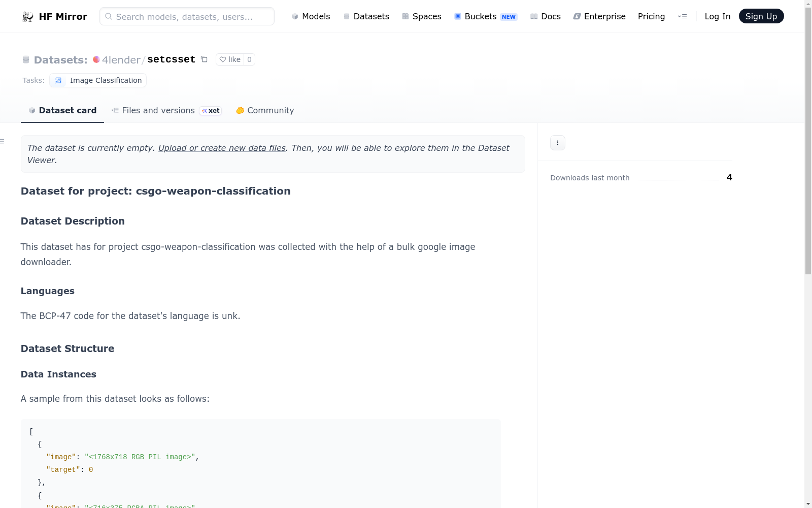This screenshot has width=812, height=508.
Task: Switch to the Dataset card tab
Action: pyautogui.click(x=62, y=111)
